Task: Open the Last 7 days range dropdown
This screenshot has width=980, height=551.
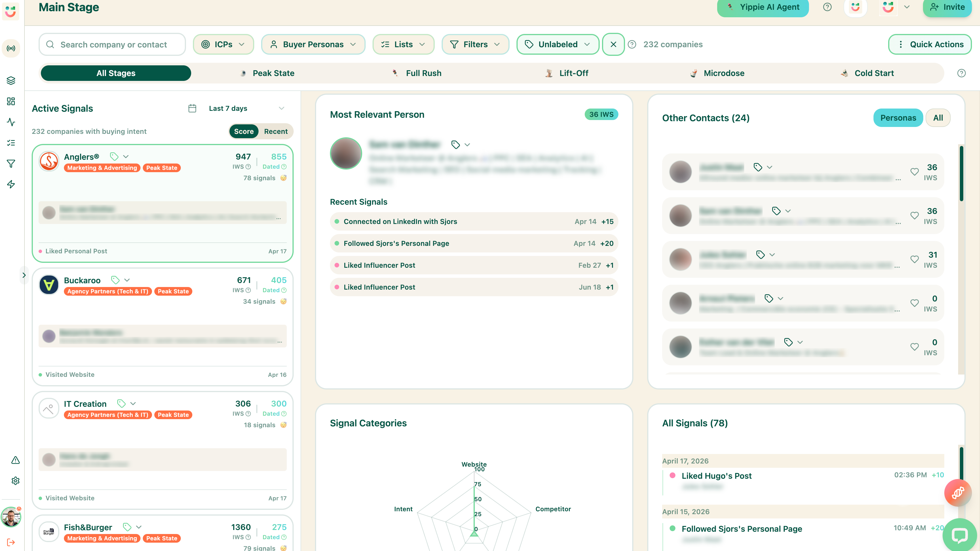Action: (246, 109)
